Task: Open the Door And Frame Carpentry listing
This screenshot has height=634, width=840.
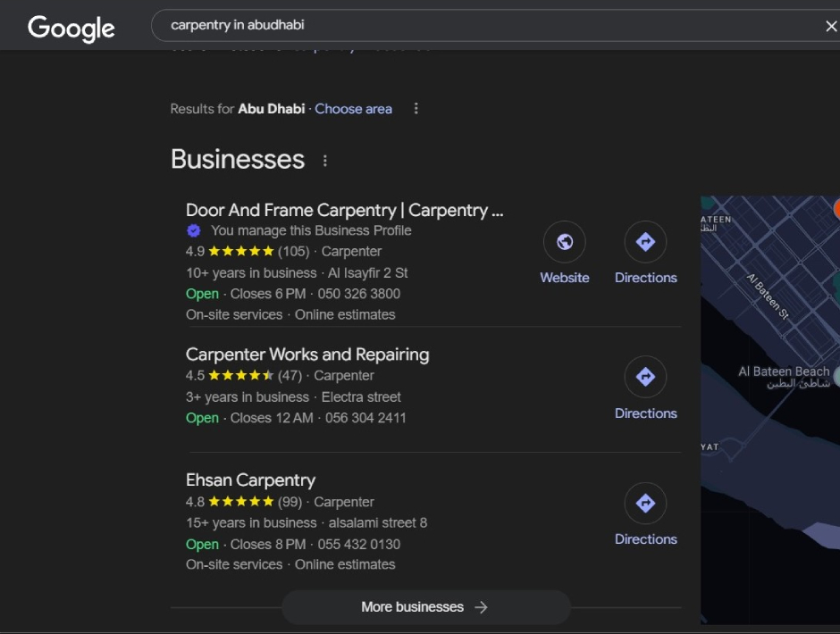Action: click(x=344, y=211)
